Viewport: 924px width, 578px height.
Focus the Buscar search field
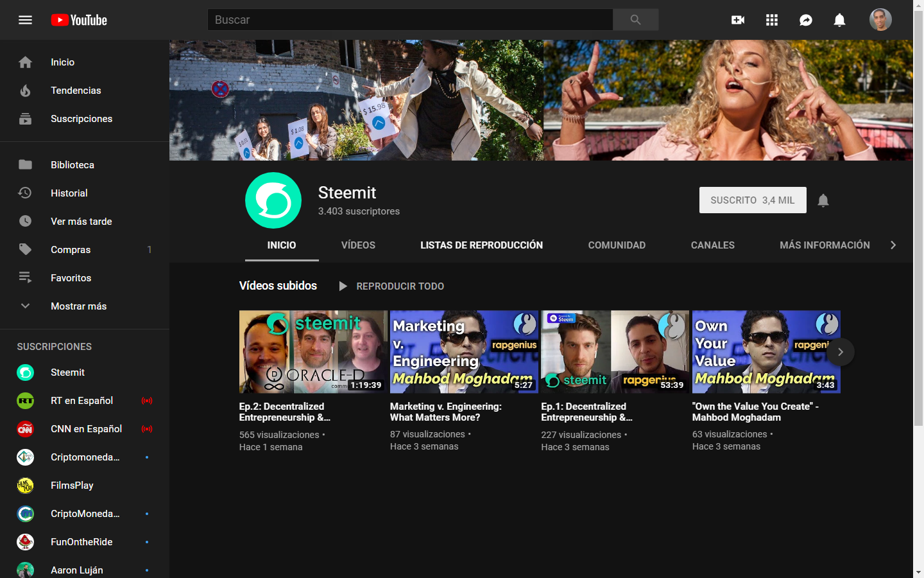(x=410, y=20)
